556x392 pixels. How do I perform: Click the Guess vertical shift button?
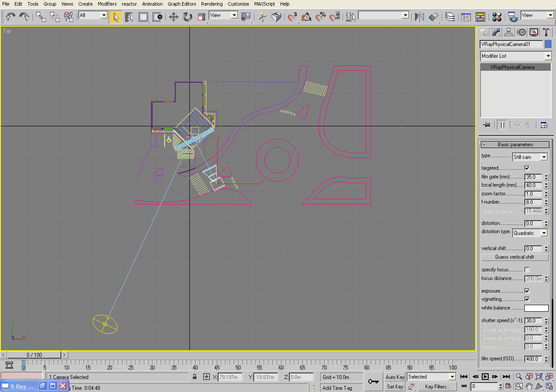(x=515, y=257)
